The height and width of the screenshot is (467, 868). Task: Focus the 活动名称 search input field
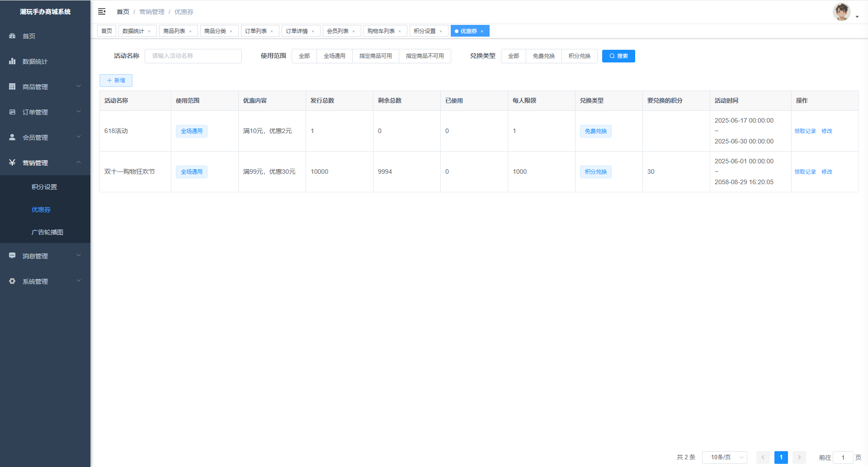pyautogui.click(x=193, y=56)
